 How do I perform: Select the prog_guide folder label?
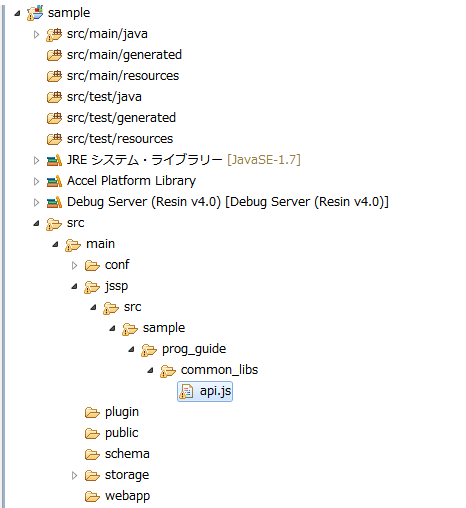tap(194, 349)
